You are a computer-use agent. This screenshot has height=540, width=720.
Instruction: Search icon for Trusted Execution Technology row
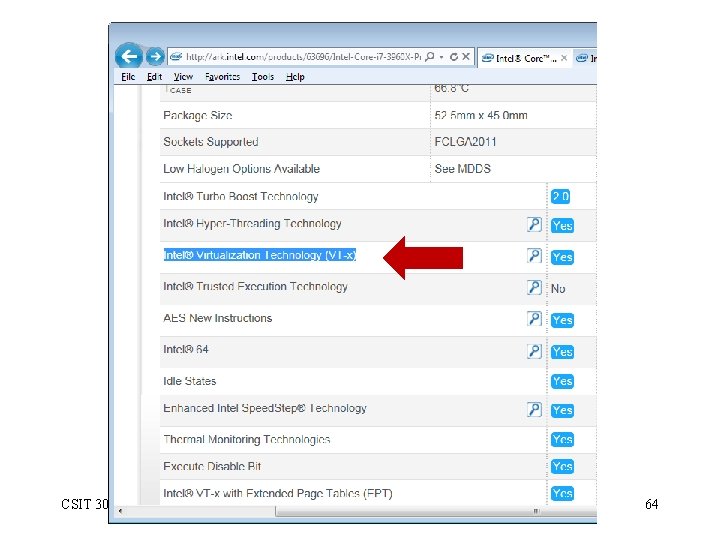(534, 287)
